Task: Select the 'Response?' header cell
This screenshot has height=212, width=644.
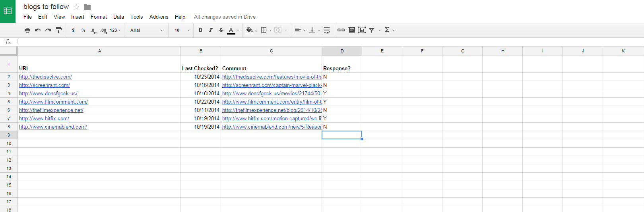Action: pos(342,64)
